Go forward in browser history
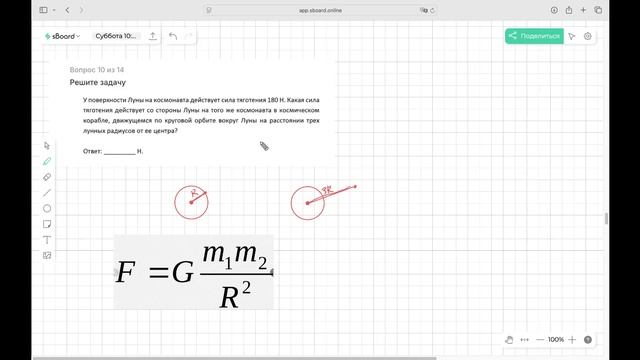The image size is (640, 360). coord(82,10)
